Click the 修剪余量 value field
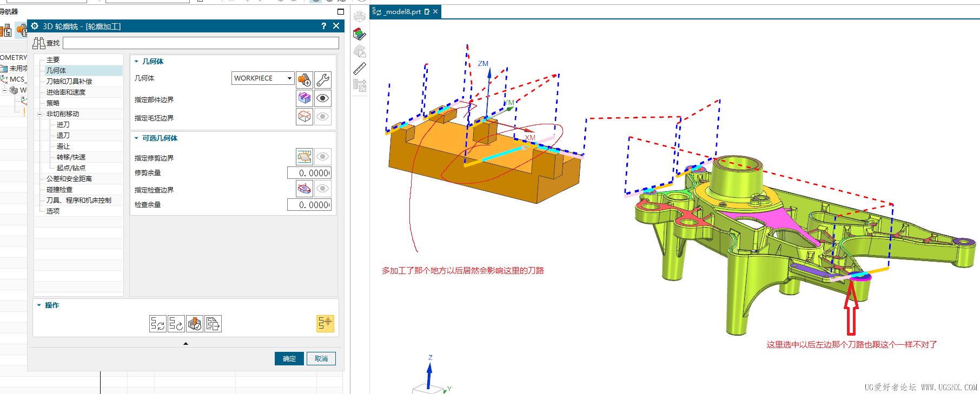 309,173
